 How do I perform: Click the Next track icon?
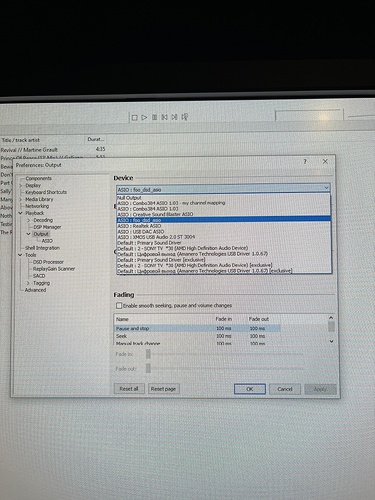tap(174, 117)
